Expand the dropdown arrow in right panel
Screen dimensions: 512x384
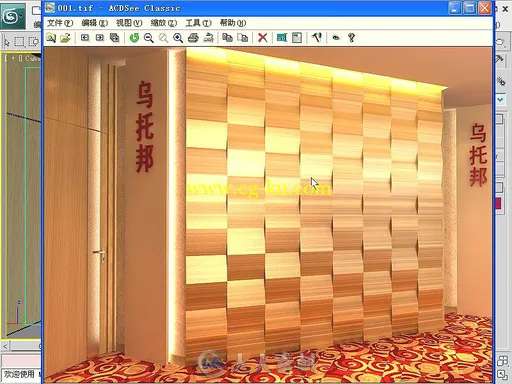[x=501, y=99]
